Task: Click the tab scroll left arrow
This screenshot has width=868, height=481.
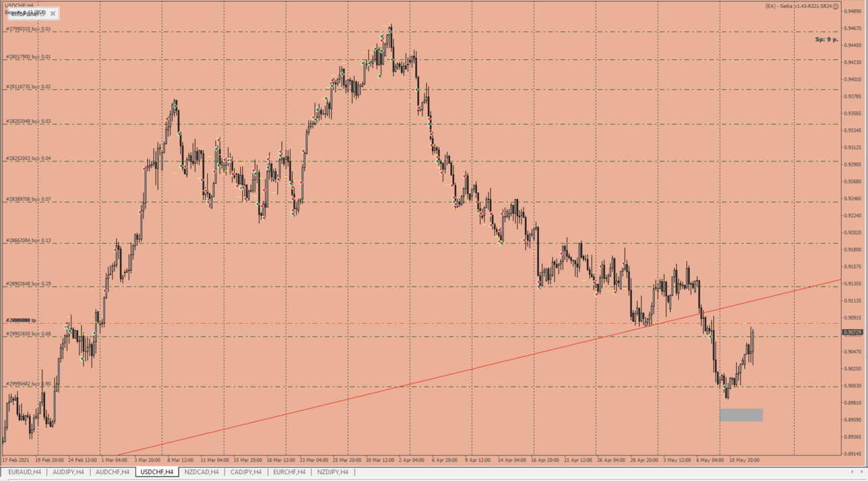Action: (x=852, y=472)
